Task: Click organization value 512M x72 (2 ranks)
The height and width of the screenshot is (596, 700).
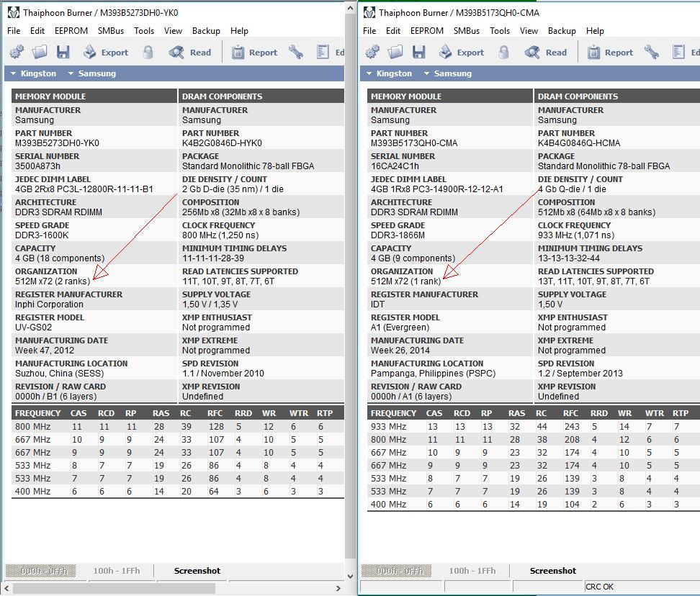Action: pos(53,281)
